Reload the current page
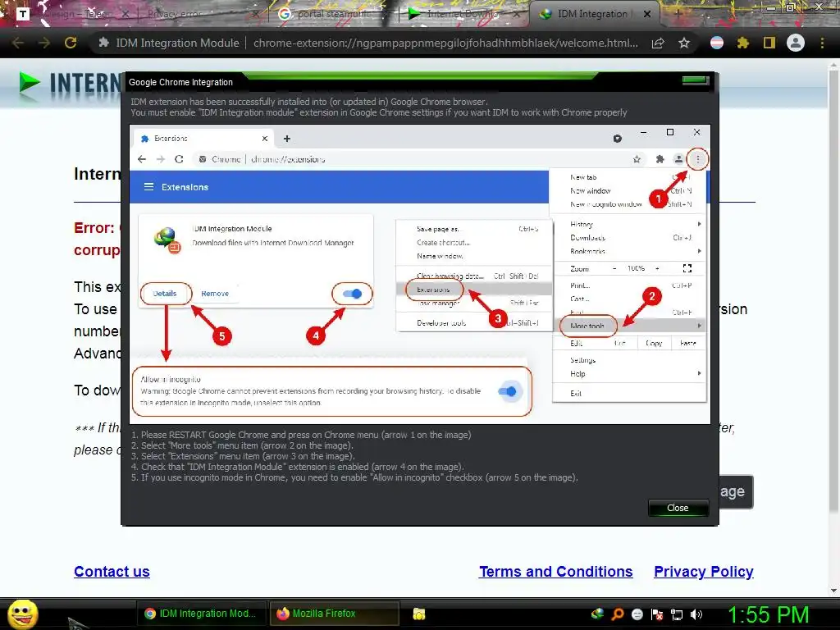Screen dimensions: 840x630 [x=71, y=43]
